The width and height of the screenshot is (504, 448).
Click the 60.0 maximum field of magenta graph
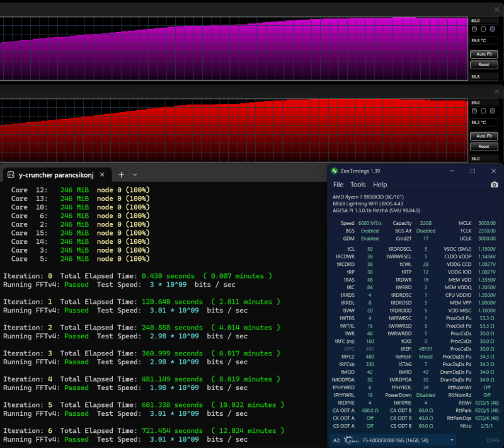(484, 21)
